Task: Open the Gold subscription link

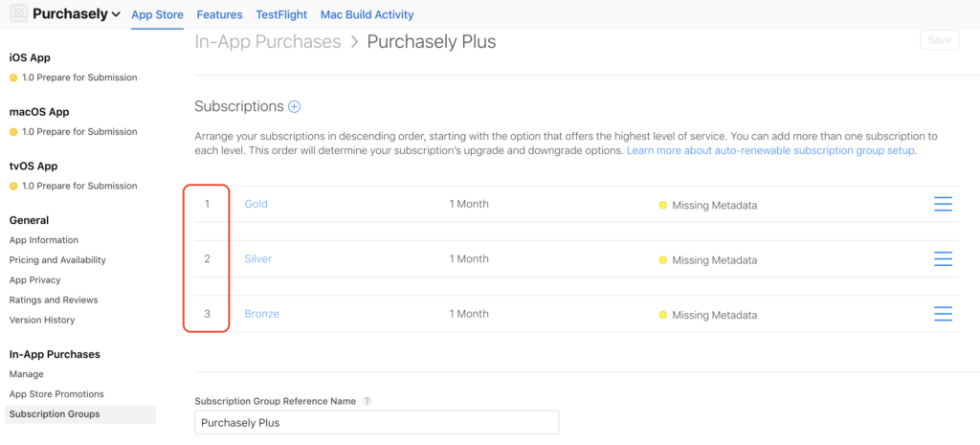Action: (x=256, y=205)
